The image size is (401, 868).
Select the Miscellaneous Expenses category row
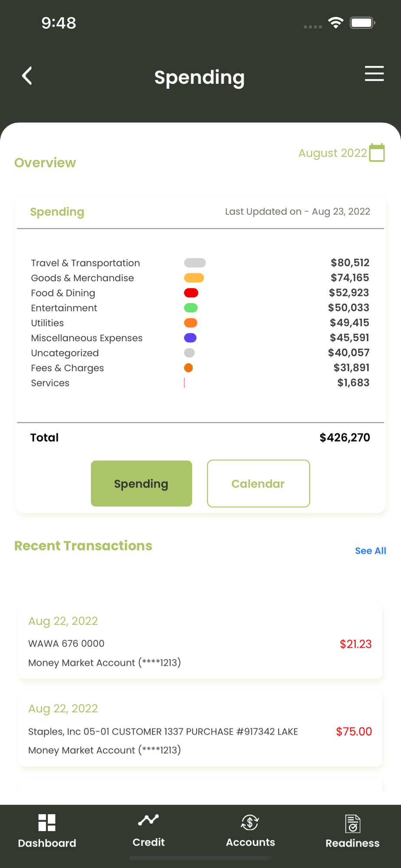(x=200, y=338)
